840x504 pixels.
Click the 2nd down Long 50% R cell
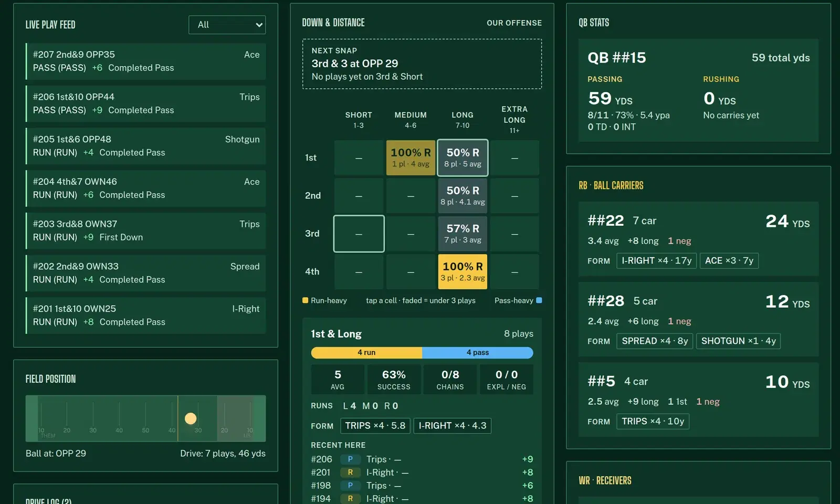[x=463, y=196]
